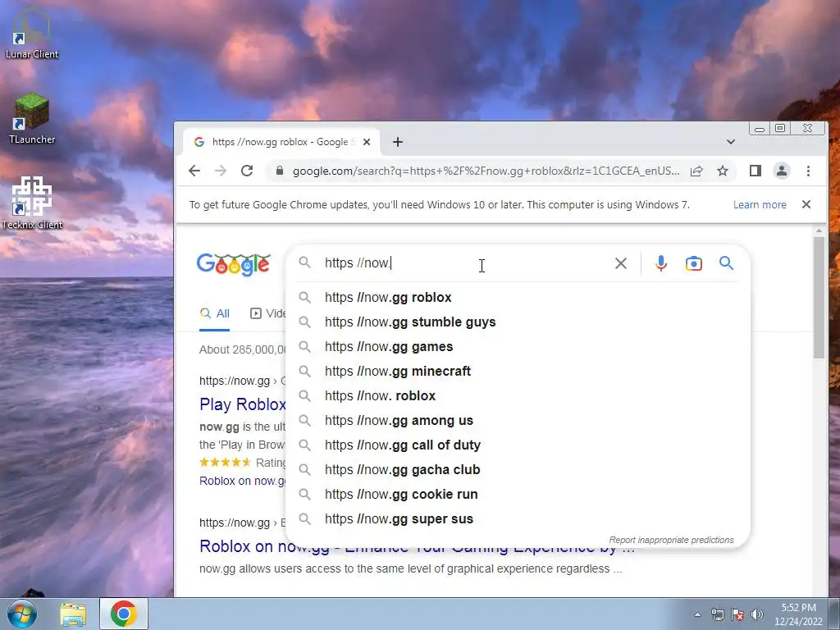The image size is (840, 630).
Task: Share this page using the share icon
Action: [696, 171]
